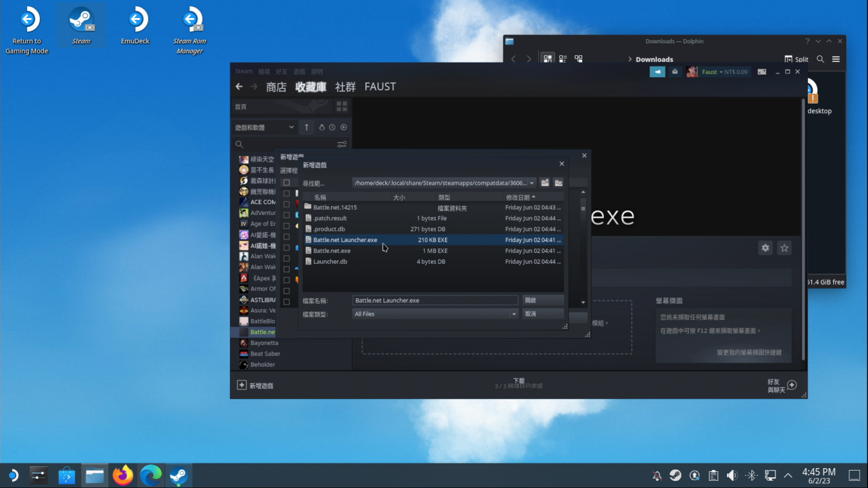Open advanced filter sliders icon in library

pos(342,145)
